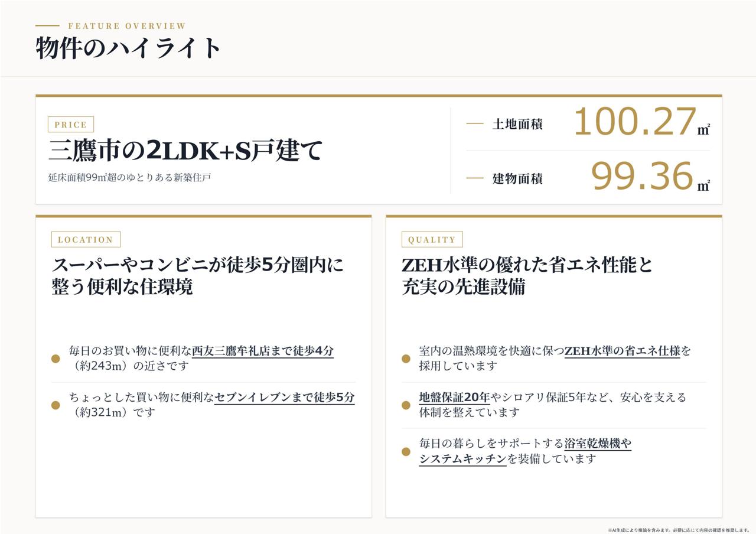Click the QUALITY tag label
Image resolution: width=756 pixels, height=534 pixels.
[x=432, y=239]
